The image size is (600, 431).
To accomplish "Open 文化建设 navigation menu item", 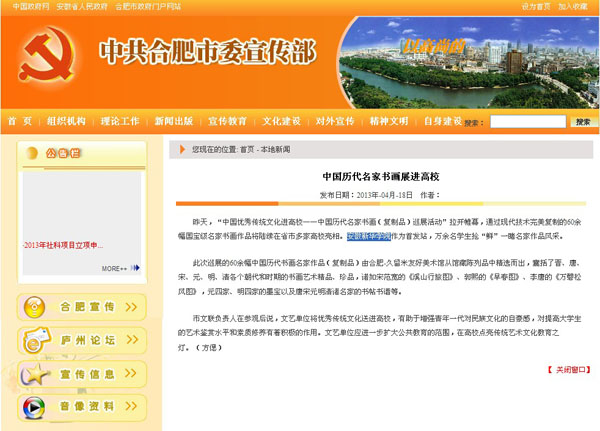I will pos(281,121).
